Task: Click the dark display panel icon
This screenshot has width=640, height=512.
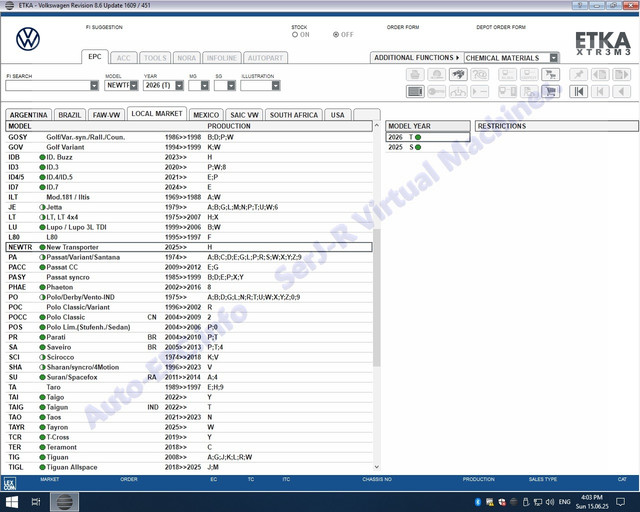Action: tap(415, 91)
